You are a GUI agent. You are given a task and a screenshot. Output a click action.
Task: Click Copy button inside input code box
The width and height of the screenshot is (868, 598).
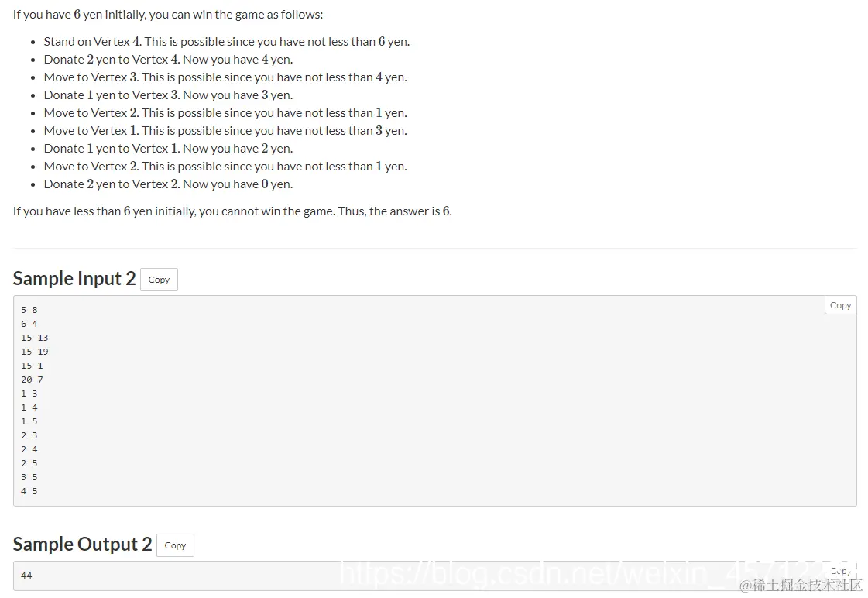[x=840, y=305]
